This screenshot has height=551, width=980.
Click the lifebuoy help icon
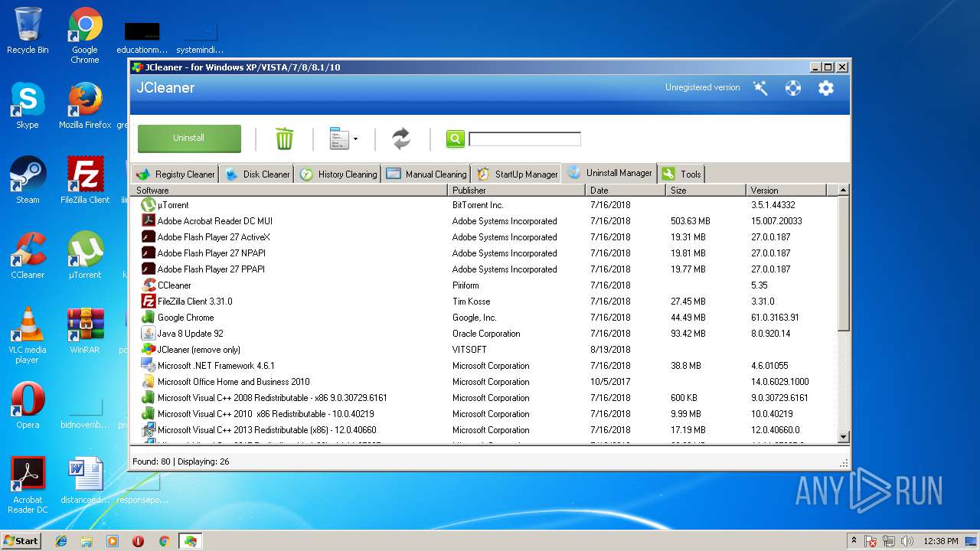tap(793, 88)
